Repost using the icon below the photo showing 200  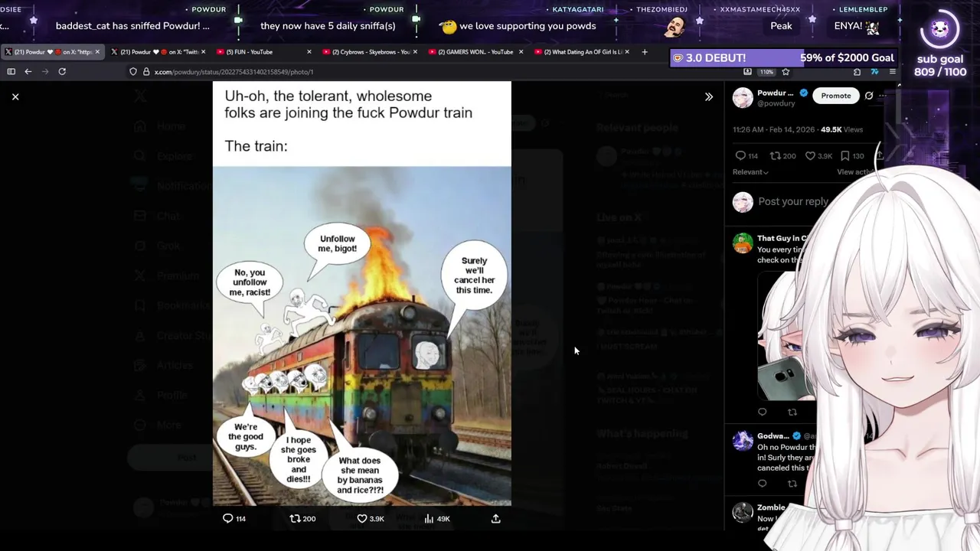tap(295, 519)
